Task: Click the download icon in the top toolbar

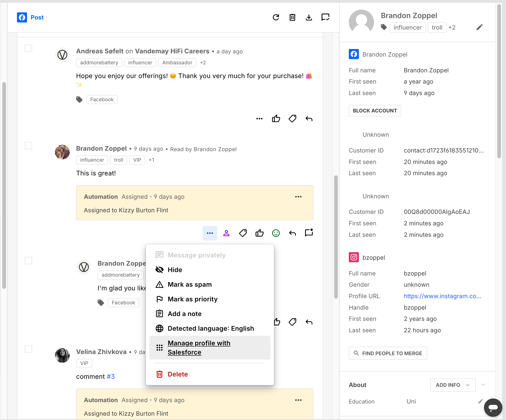Action: (308, 17)
